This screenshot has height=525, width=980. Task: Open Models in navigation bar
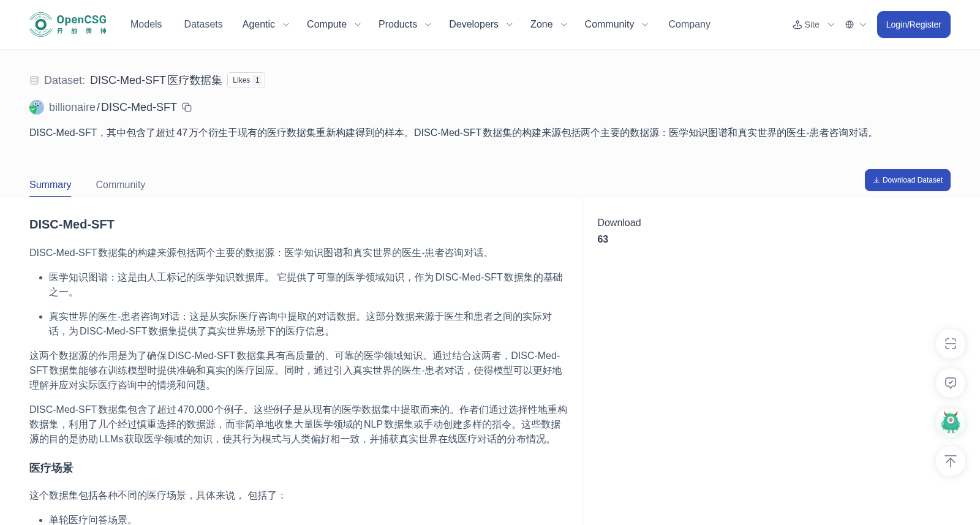[x=146, y=25]
